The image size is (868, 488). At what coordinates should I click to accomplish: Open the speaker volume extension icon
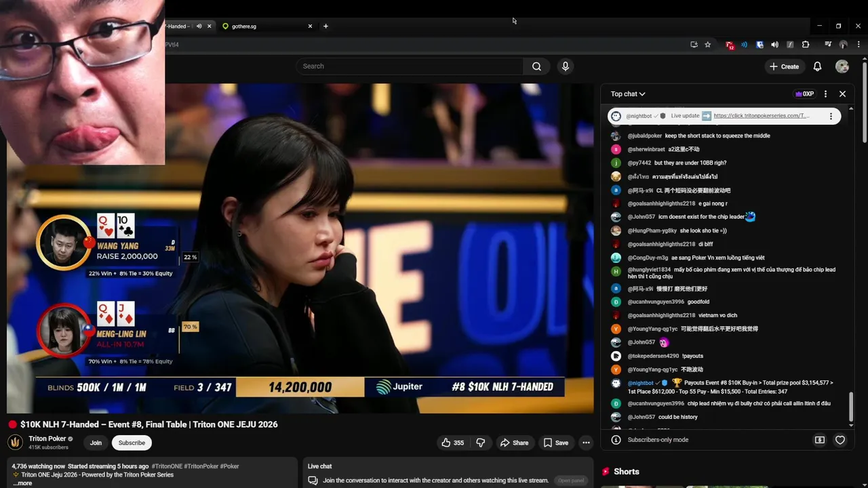(x=774, y=45)
